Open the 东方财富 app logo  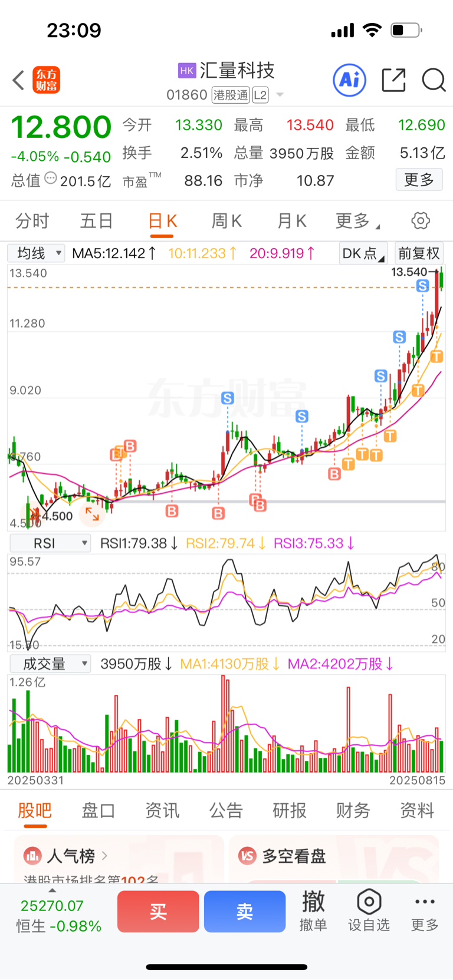tap(47, 80)
